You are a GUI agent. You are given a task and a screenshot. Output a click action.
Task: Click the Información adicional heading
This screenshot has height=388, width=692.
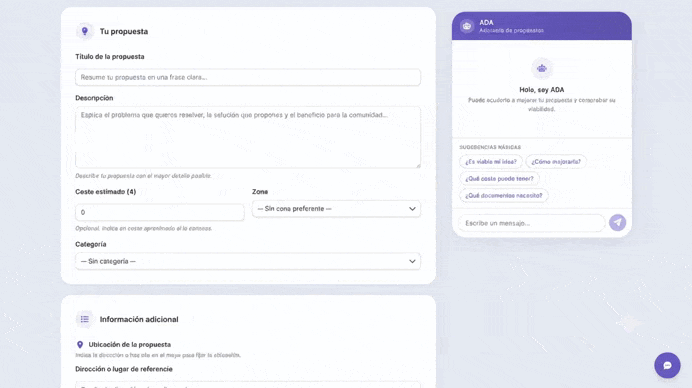click(x=139, y=319)
